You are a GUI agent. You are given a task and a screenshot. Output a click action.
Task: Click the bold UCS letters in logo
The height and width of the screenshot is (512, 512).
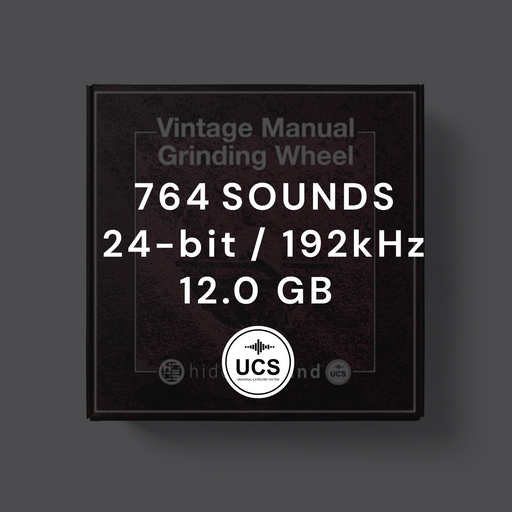[258, 367]
